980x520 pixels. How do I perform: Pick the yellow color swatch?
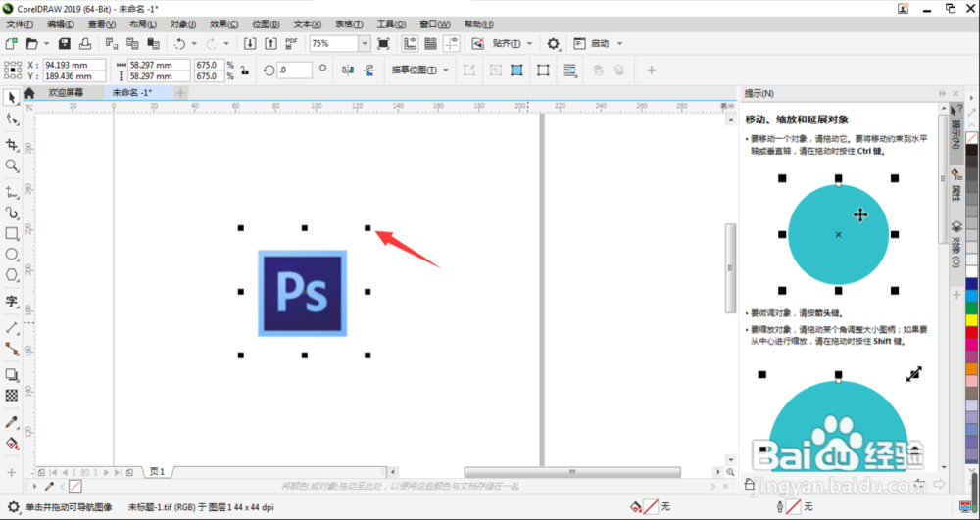(972, 320)
